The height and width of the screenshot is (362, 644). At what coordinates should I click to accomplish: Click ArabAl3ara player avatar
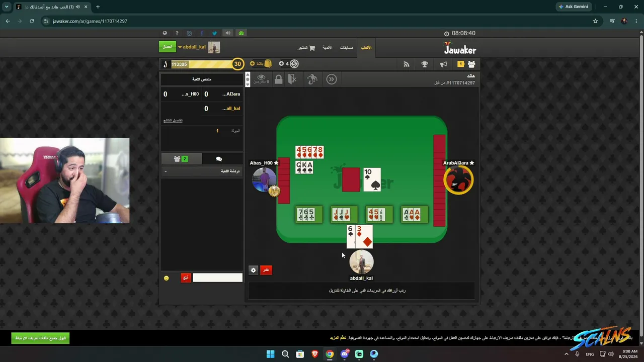coord(458,180)
